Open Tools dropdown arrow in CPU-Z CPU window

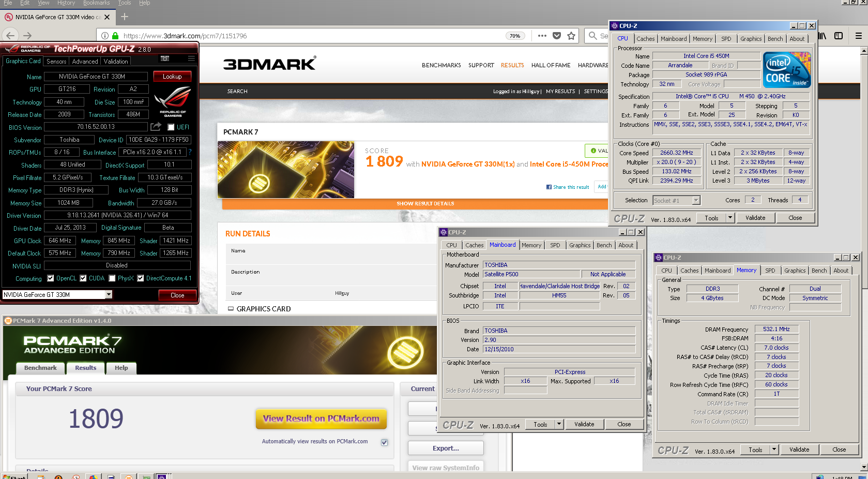[x=730, y=218]
